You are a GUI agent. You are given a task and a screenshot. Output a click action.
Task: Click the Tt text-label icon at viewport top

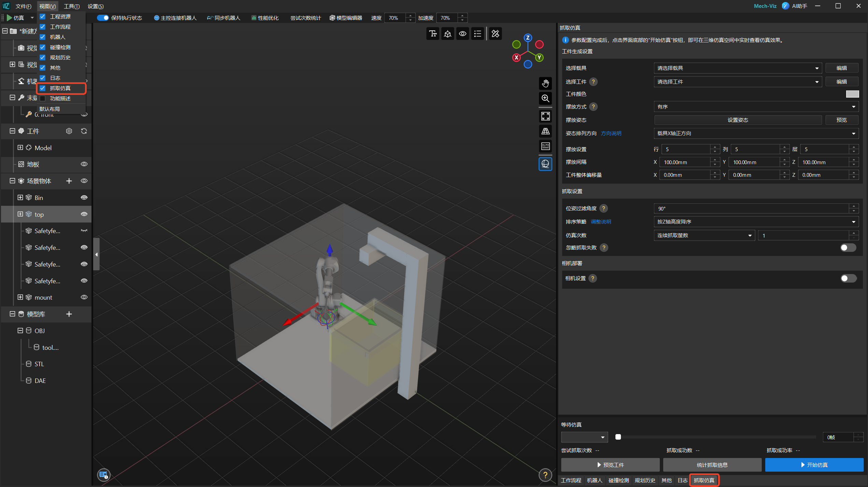(433, 33)
